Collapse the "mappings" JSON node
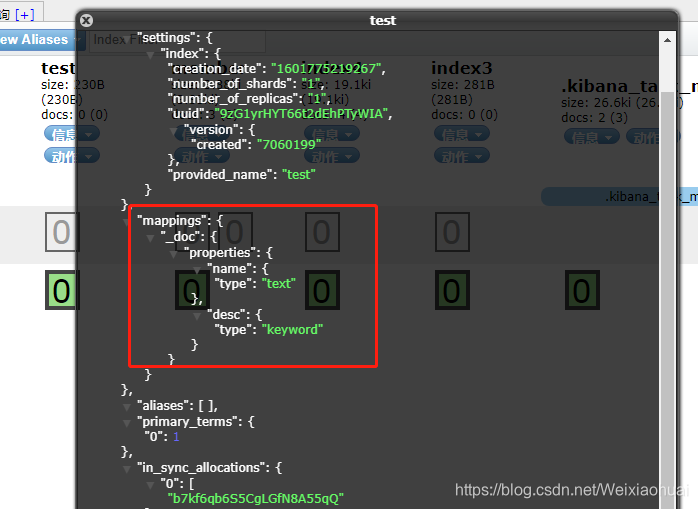698x509 pixels. tap(127, 222)
